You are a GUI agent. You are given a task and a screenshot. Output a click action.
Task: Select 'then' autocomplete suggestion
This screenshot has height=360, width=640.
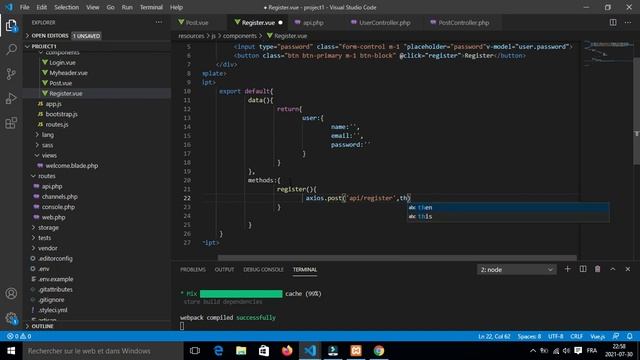point(508,207)
